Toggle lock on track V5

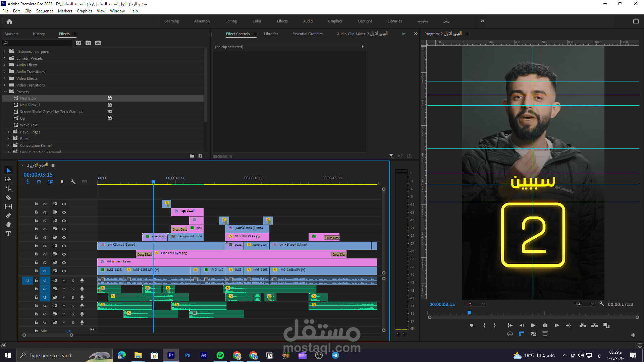(36, 237)
